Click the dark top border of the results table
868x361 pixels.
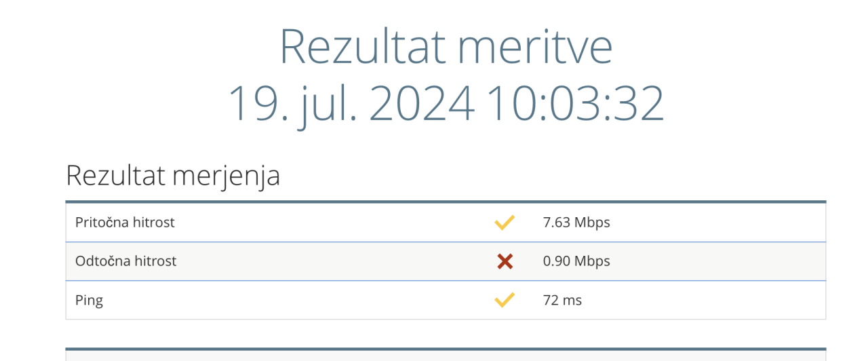pyautogui.click(x=446, y=202)
